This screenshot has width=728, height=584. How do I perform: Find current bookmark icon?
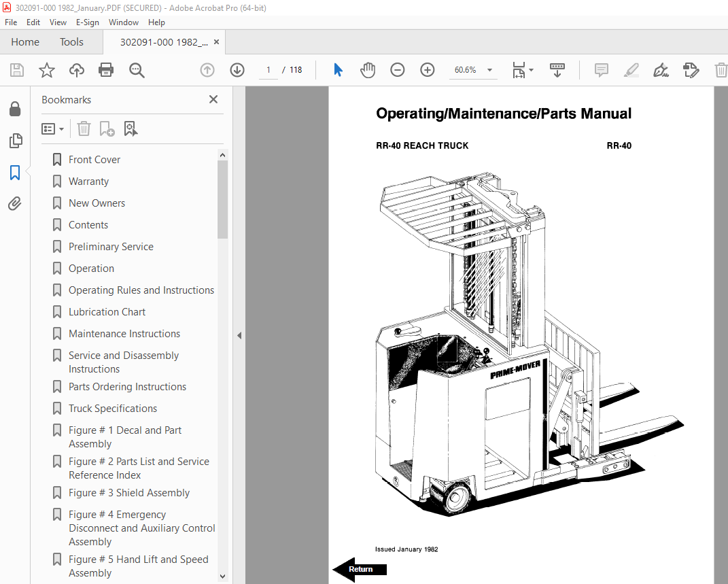tap(131, 128)
